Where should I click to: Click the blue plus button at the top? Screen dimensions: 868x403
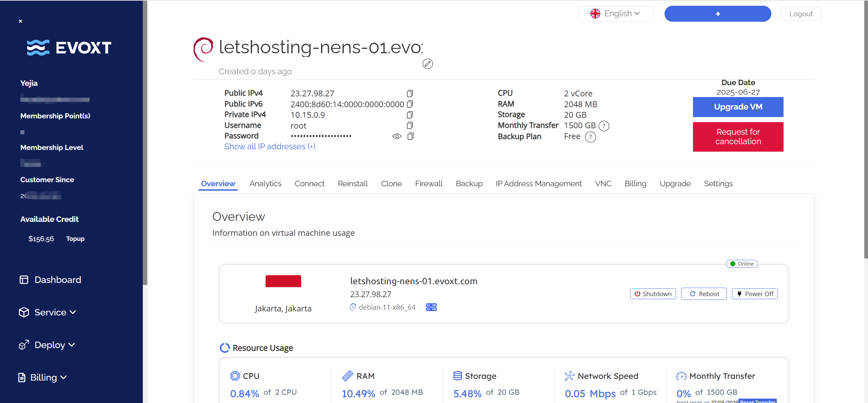(718, 14)
